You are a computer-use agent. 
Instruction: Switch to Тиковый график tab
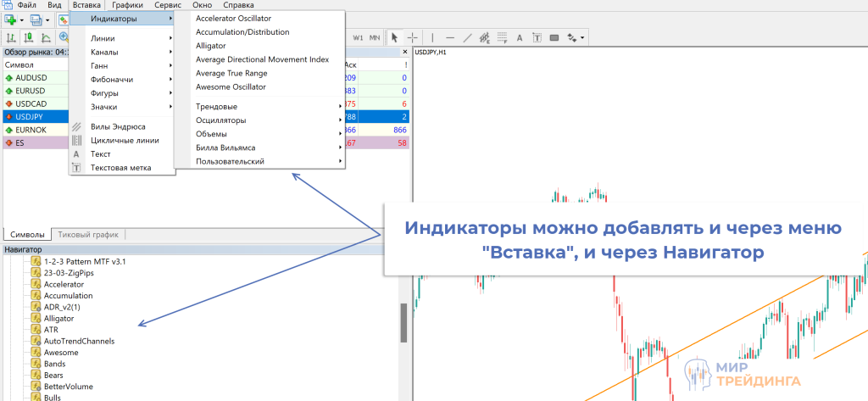[88, 234]
